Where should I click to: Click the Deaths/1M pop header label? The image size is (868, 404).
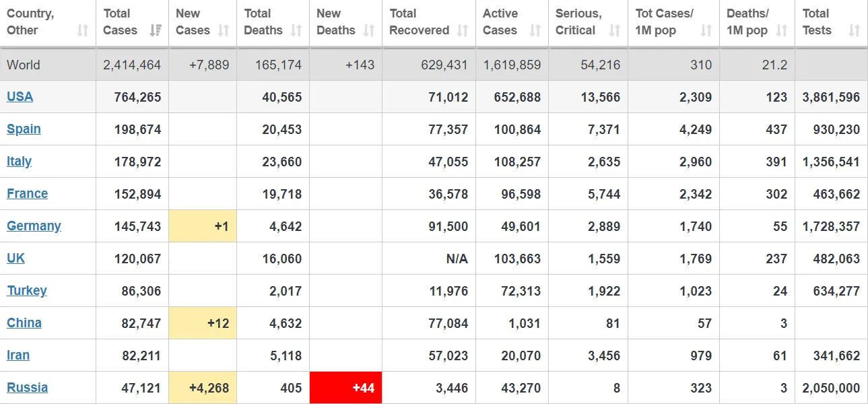point(747,22)
